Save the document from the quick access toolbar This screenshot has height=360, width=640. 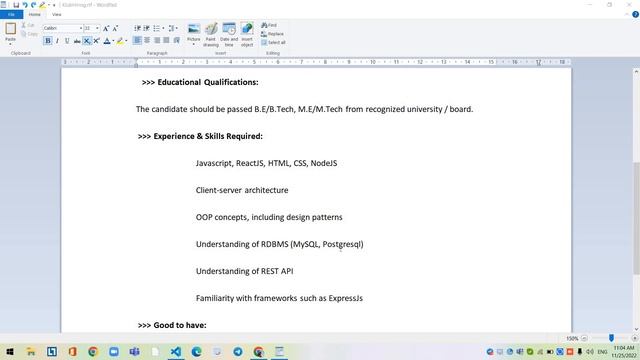(x=16, y=5)
